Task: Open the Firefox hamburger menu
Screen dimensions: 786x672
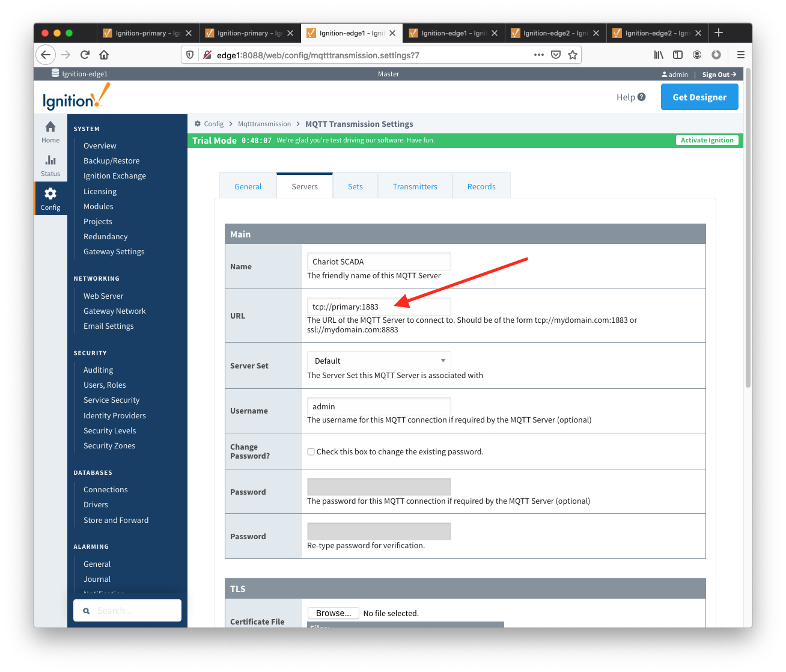Action: click(x=741, y=55)
